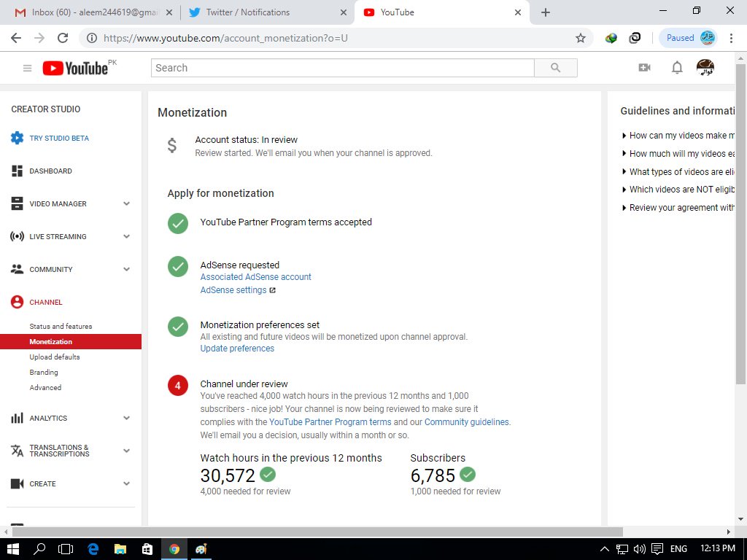Viewport: 747px width, 560px height.
Task: Expand Translations & Transcriptions section
Action: pos(127,451)
